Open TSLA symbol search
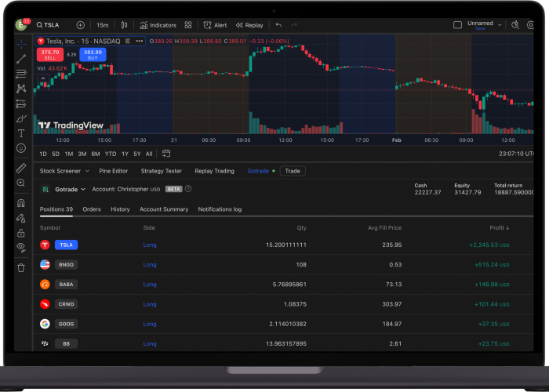Screen dimensions: 549x392 (x=48, y=25)
